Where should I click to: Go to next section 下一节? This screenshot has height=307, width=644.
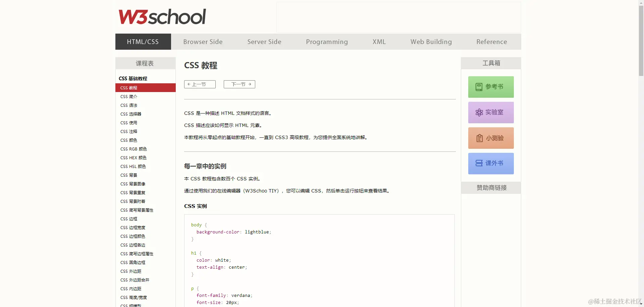pos(239,84)
